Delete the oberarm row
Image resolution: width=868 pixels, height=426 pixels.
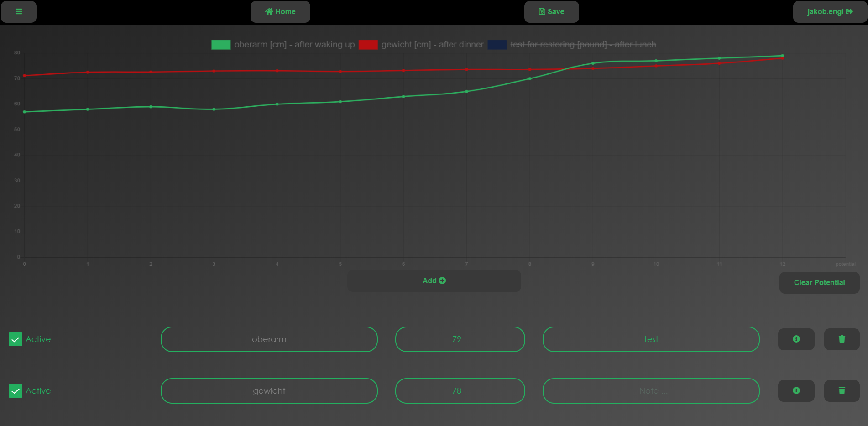(842, 339)
